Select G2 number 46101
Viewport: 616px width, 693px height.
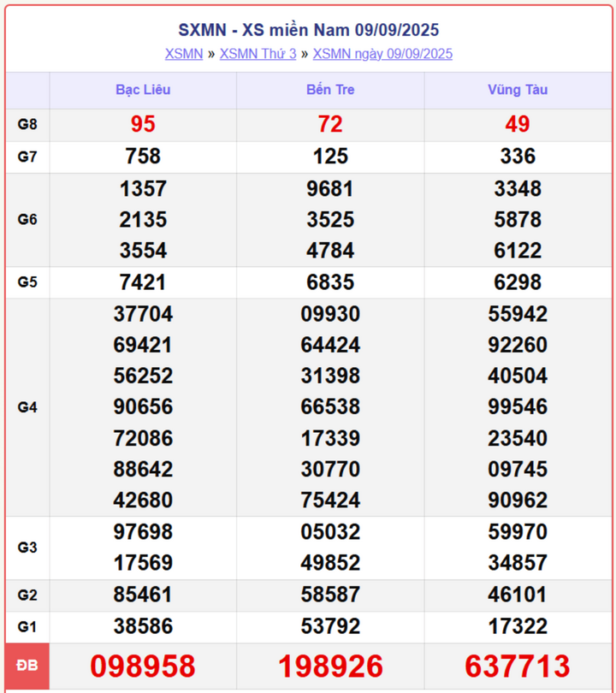pyautogui.click(x=518, y=595)
